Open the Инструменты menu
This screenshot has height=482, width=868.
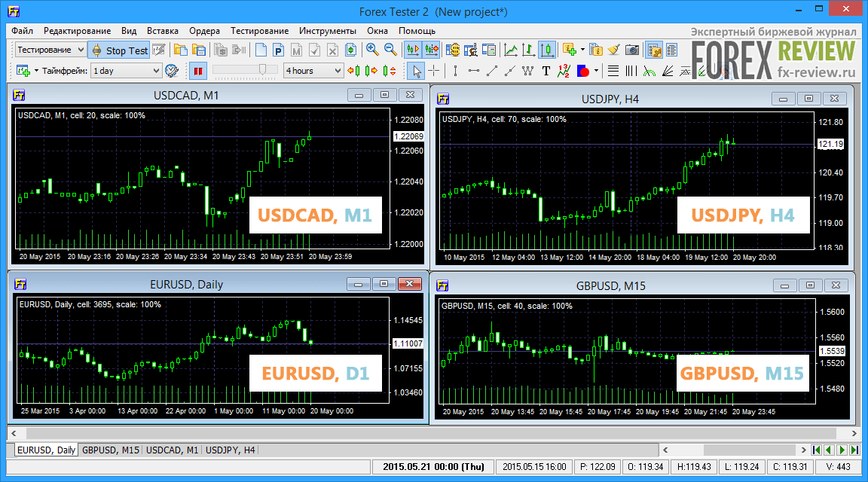(x=328, y=31)
